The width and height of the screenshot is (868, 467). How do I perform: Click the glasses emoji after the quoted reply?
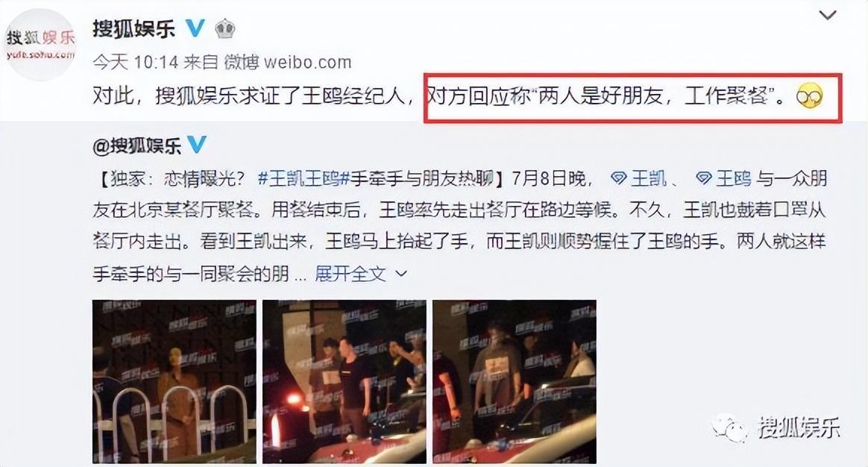pos(809,97)
